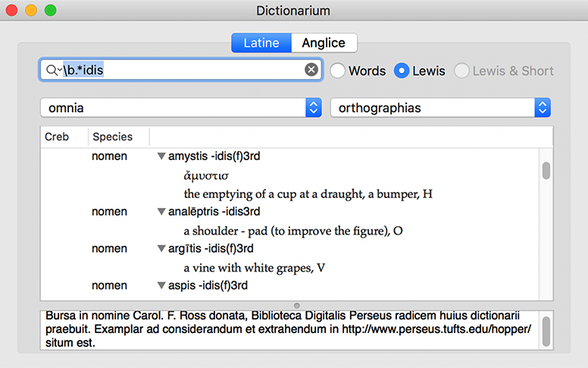
Task: Click 'nomen' in the amystis row
Action: (110, 156)
